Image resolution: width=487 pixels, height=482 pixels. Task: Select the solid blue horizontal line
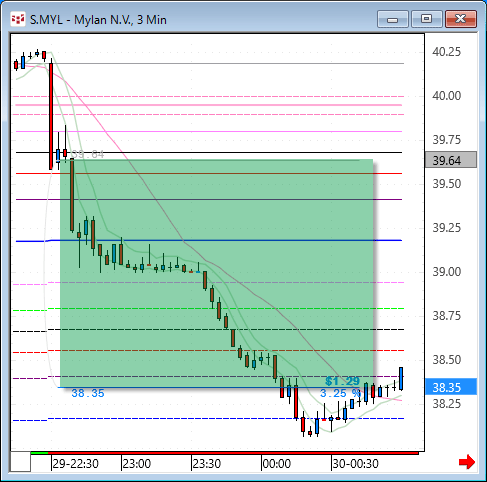pos(209,240)
